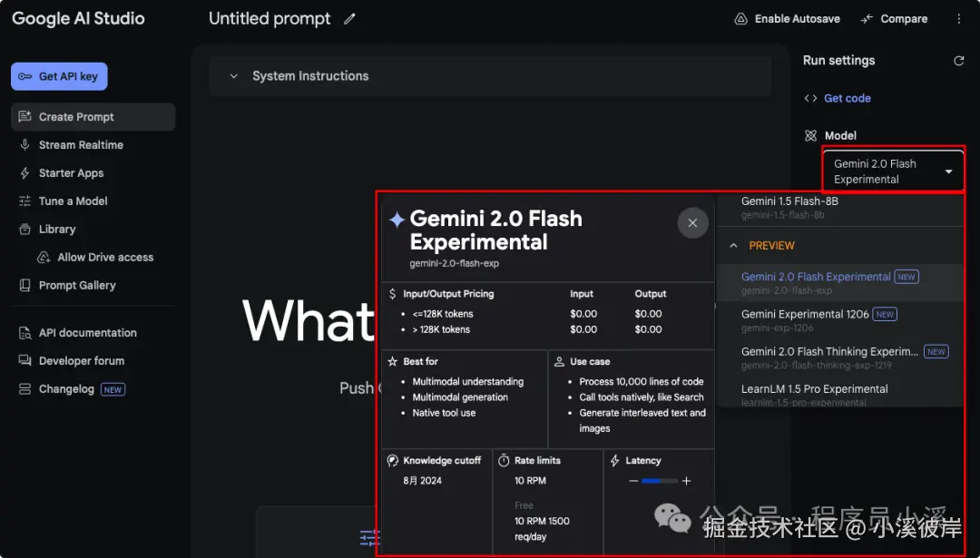Click the NEW badge beside Changelog
Viewport: 980px width, 558px height.
[113, 389]
